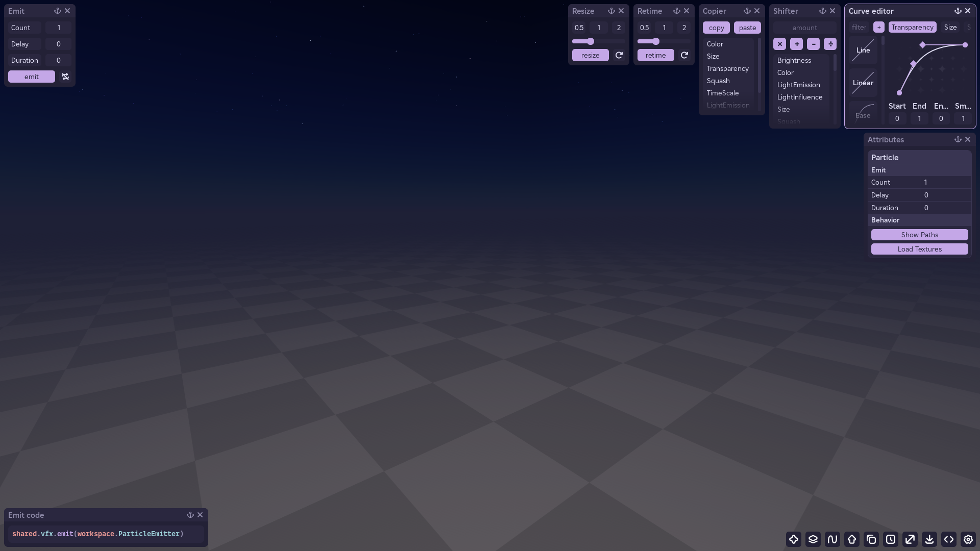Click the shuffle icon next to emit
The width and height of the screenshot is (980, 551).
[x=65, y=77]
